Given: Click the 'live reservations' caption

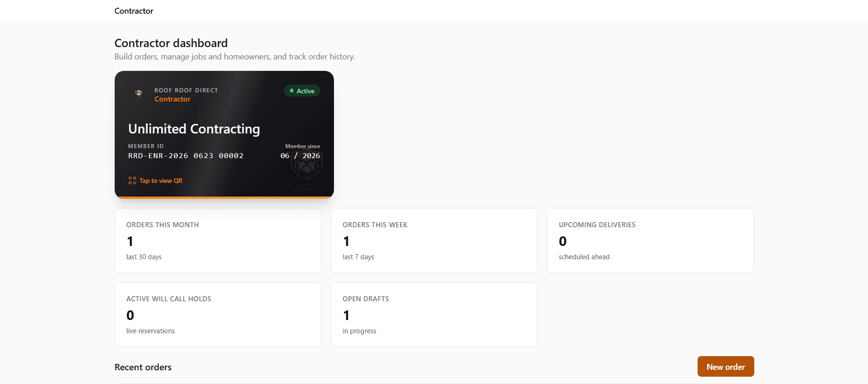Looking at the screenshot, I should [x=150, y=331].
